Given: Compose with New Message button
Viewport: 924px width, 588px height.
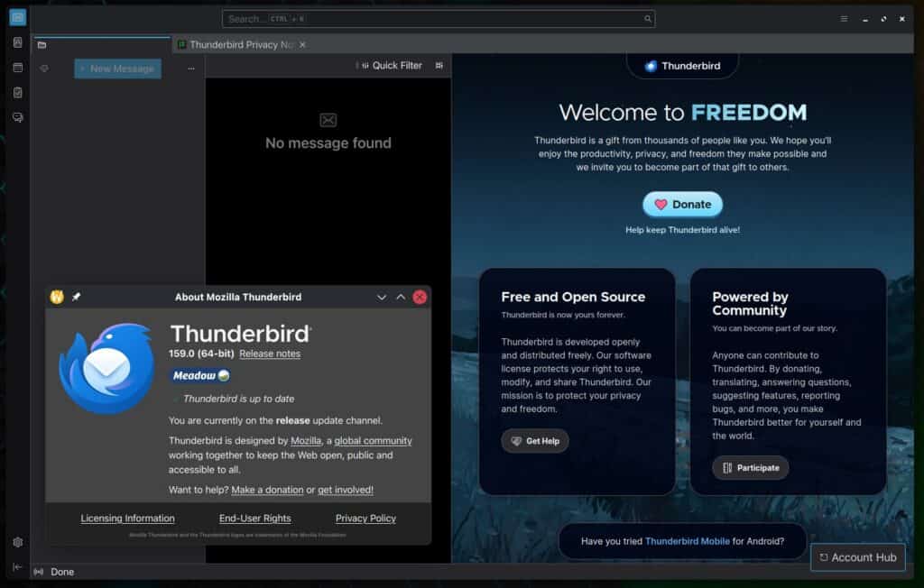Looking at the screenshot, I should point(118,69).
